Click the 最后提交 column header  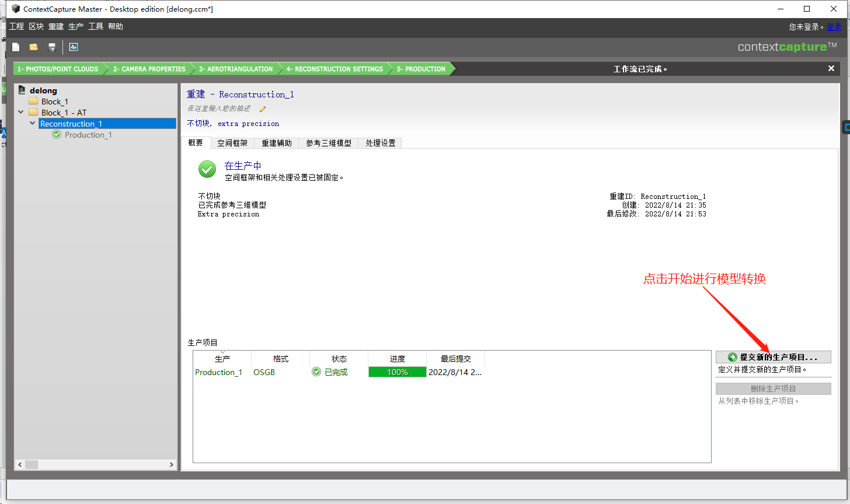456,359
